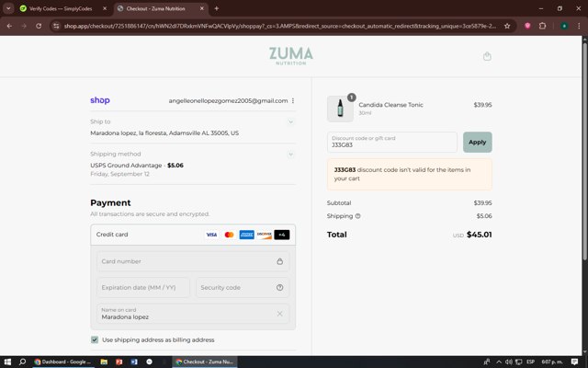
Task: View site information icon in address bar
Action: click(x=56, y=26)
